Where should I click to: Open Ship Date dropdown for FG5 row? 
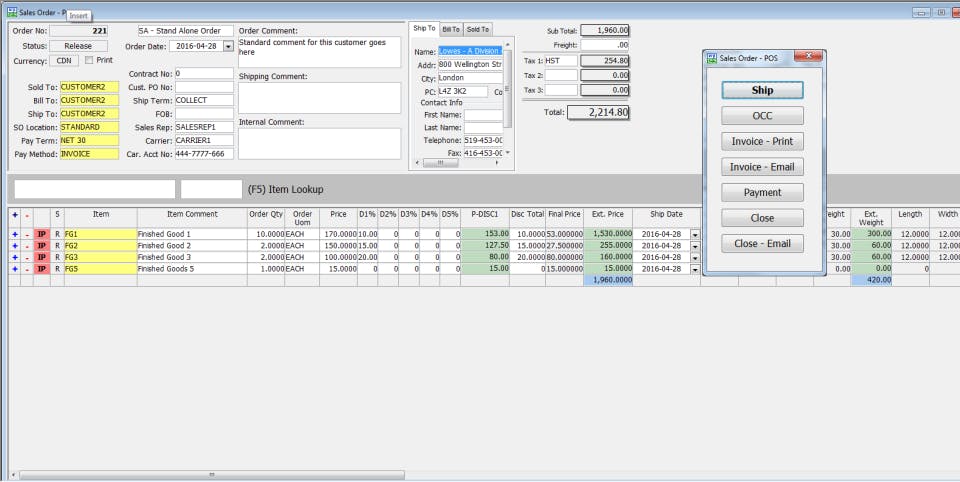tap(695, 269)
